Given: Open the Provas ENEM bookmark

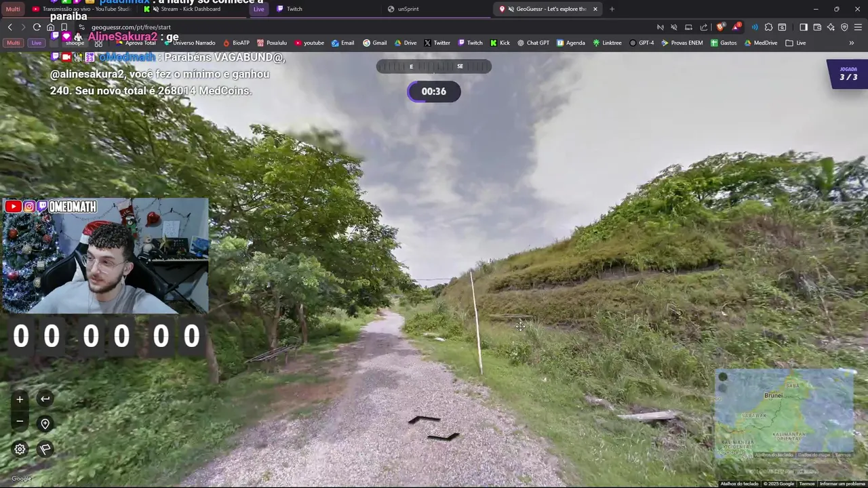Looking at the screenshot, I should tap(682, 43).
